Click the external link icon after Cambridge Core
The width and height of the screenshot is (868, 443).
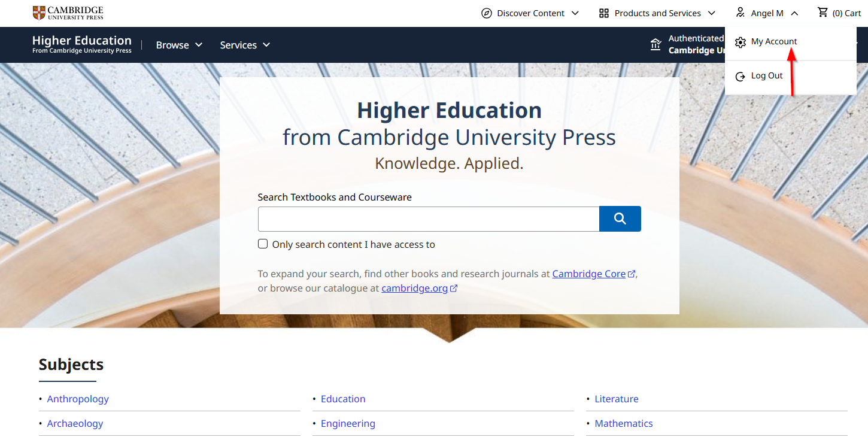pyautogui.click(x=632, y=274)
